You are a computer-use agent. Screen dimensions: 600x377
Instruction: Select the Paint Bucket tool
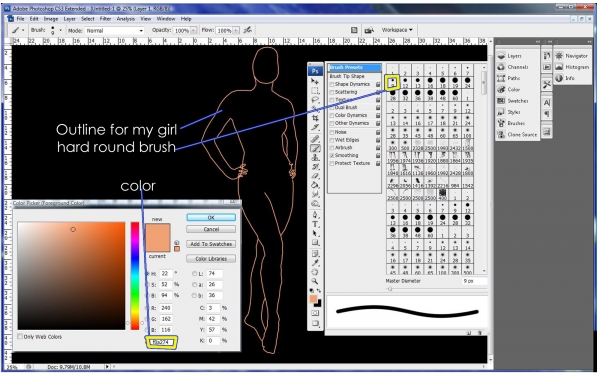click(x=315, y=185)
